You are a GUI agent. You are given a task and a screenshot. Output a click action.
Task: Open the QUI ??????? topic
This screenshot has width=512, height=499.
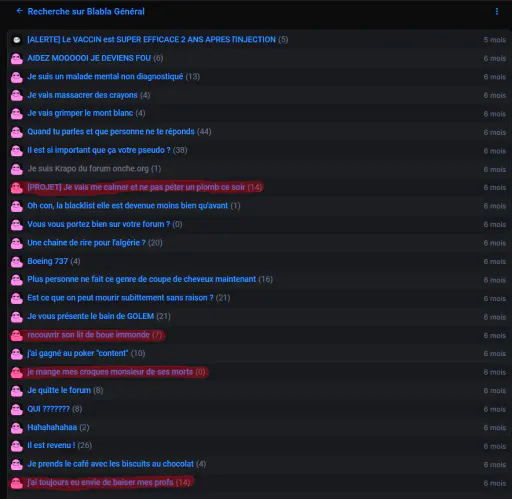tap(48, 409)
